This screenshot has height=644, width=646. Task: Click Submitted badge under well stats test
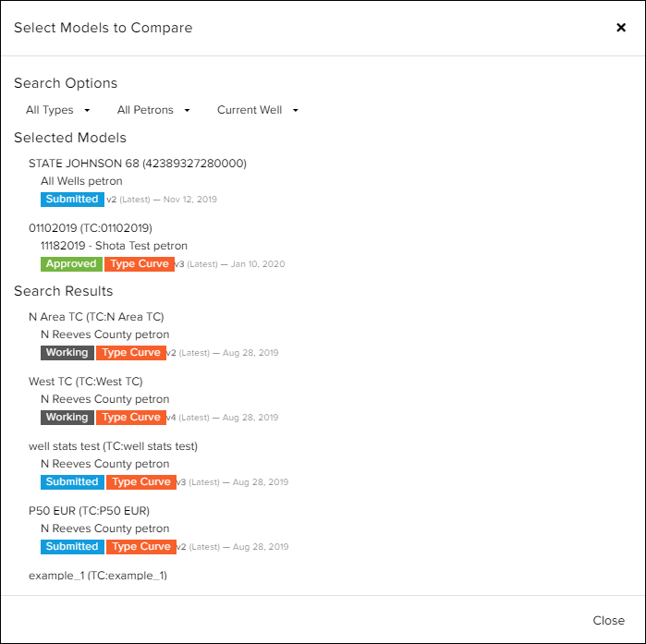point(72,481)
